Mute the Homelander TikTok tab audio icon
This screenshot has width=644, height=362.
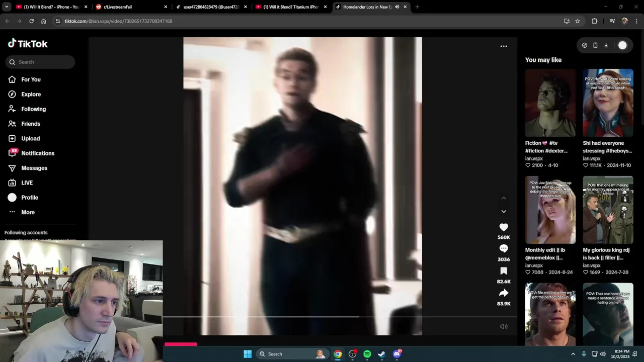[x=397, y=7]
